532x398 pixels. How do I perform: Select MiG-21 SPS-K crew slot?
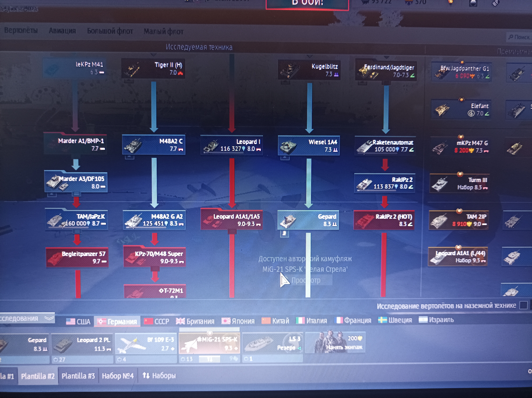point(209,343)
